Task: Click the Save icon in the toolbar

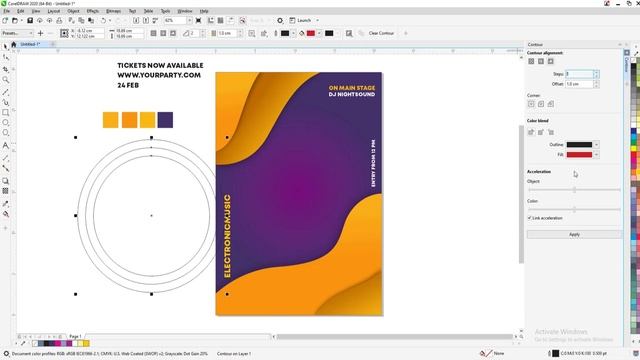Action: pyautogui.click(x=30, y=20)
